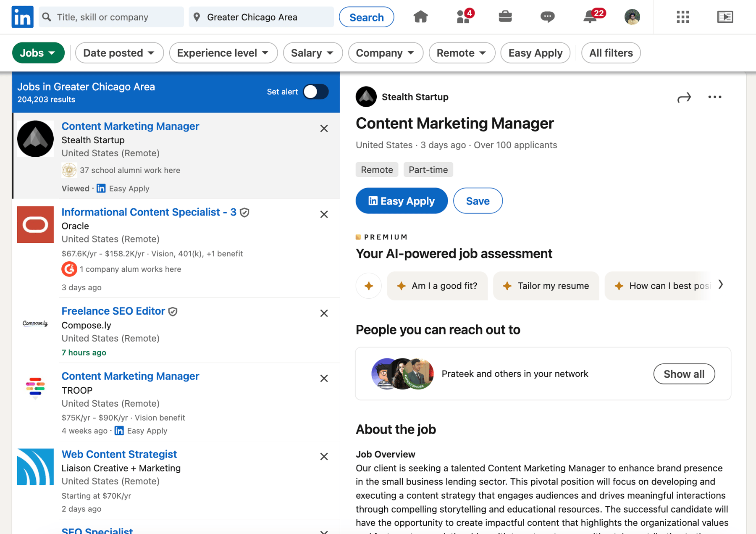756x534 pixels.
Task: Click the Compose.ly company logo
Action: 35,324
